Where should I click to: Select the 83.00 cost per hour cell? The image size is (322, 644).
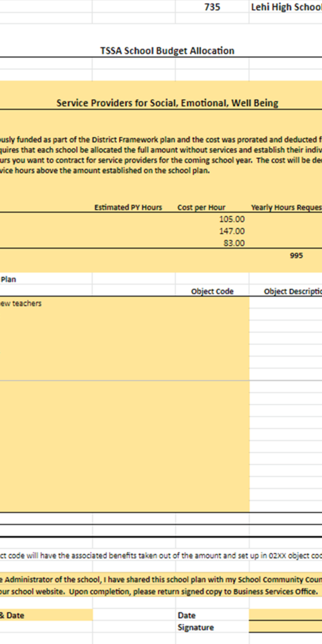coord(212,243)
